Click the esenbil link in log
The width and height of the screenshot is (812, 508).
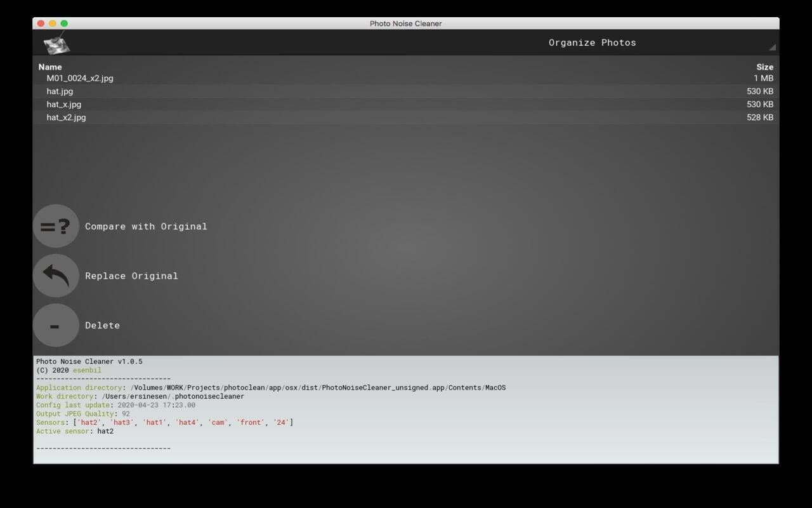click(x=87, y=370)
